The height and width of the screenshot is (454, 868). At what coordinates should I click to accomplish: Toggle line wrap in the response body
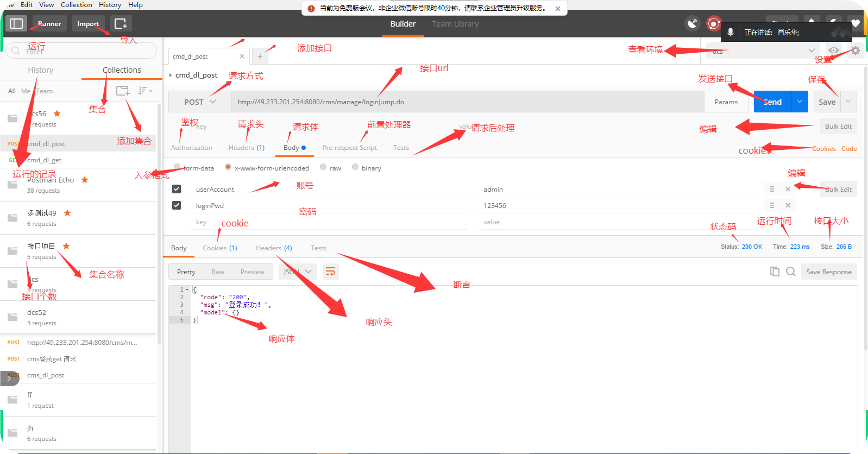pyautogui.click(x=330, y=272)
